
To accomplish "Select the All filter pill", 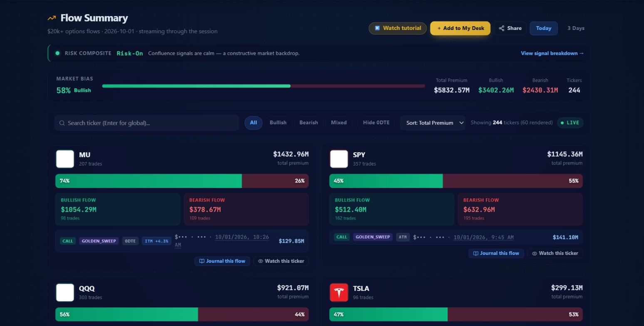I will click(253, 123).
